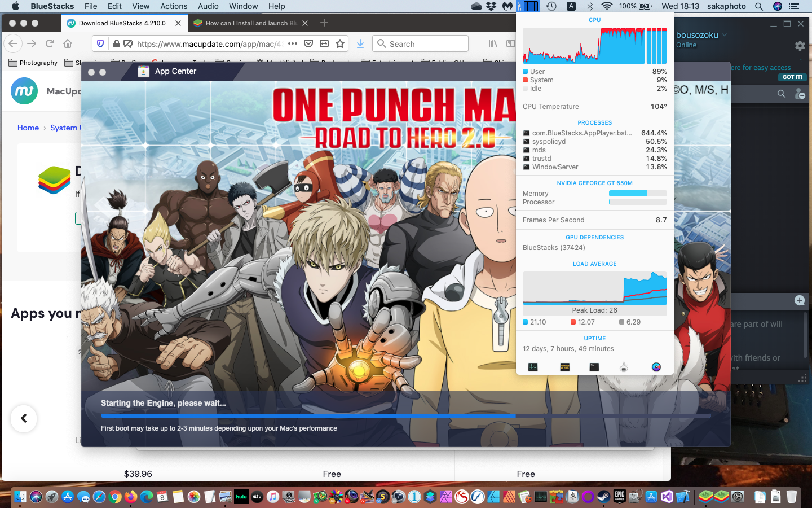This screenshot has height=508, width=812.
Task: Click Frames Per Second row
Action: (595, 220)
